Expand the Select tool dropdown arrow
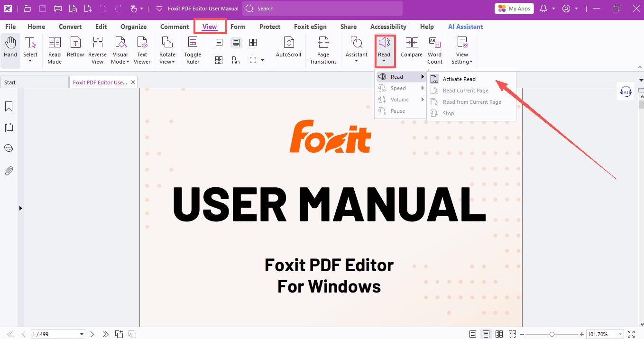 (x=30, y=61)
